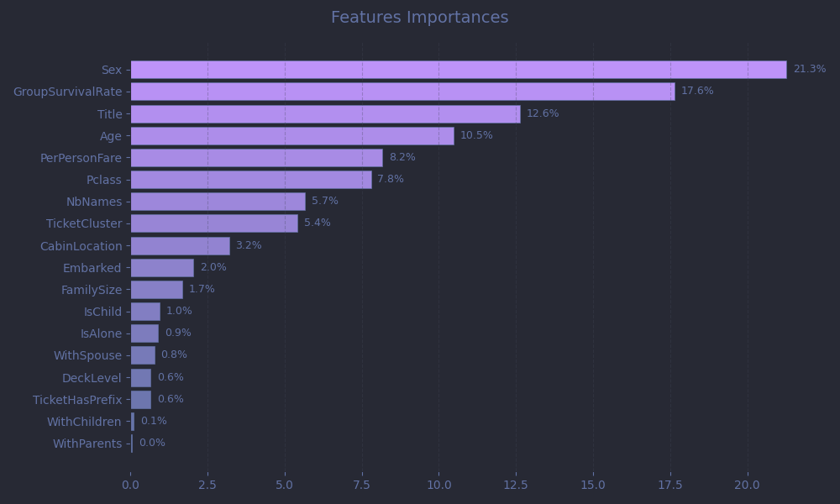This screenshot has width=840, height=504.
Task: Click the WithParents axis label
Action: (87, 444)
